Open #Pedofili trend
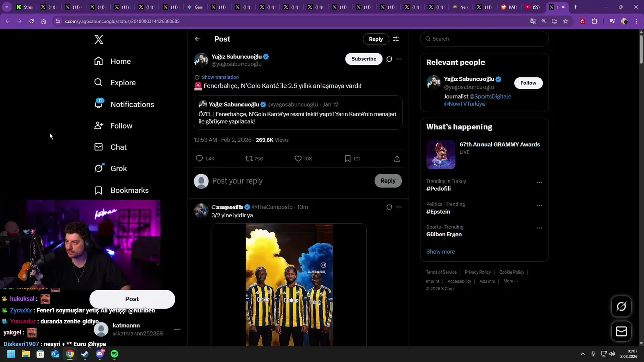 tap(439, 189)
